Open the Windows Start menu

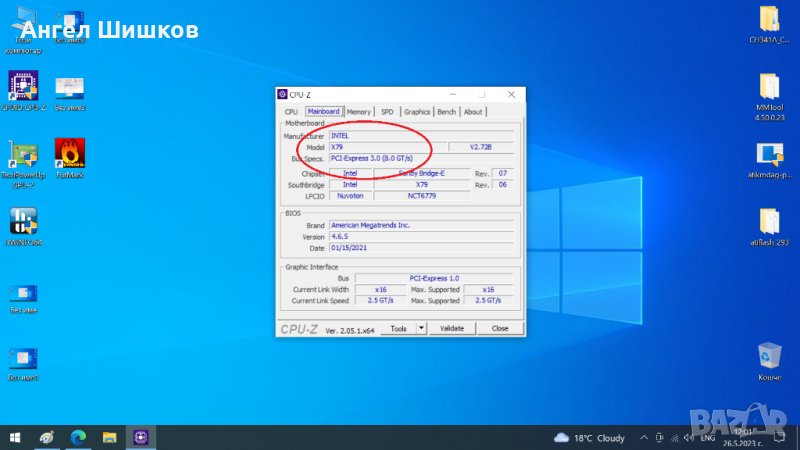pyautogui.click(x=14, y=438)
